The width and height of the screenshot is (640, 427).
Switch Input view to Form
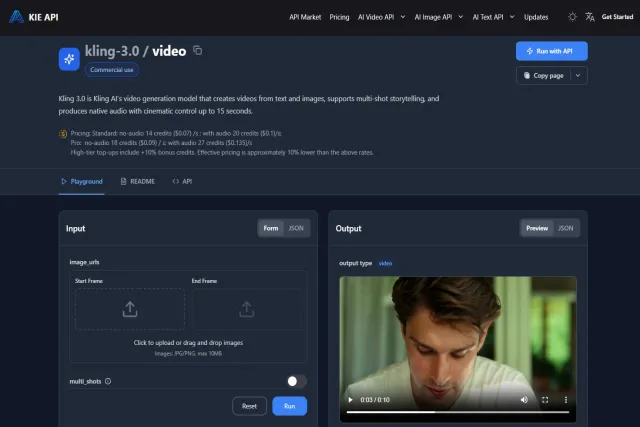pos(271,228)
